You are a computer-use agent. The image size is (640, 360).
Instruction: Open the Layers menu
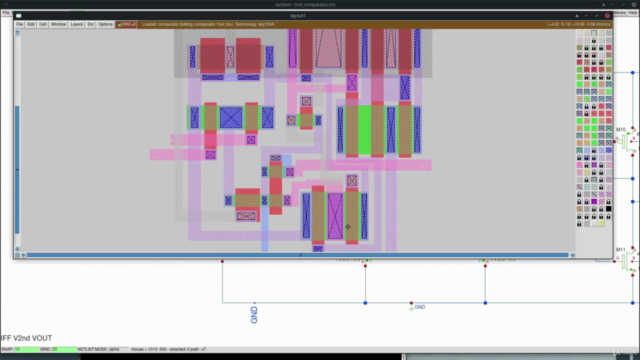tap(76, 24)
